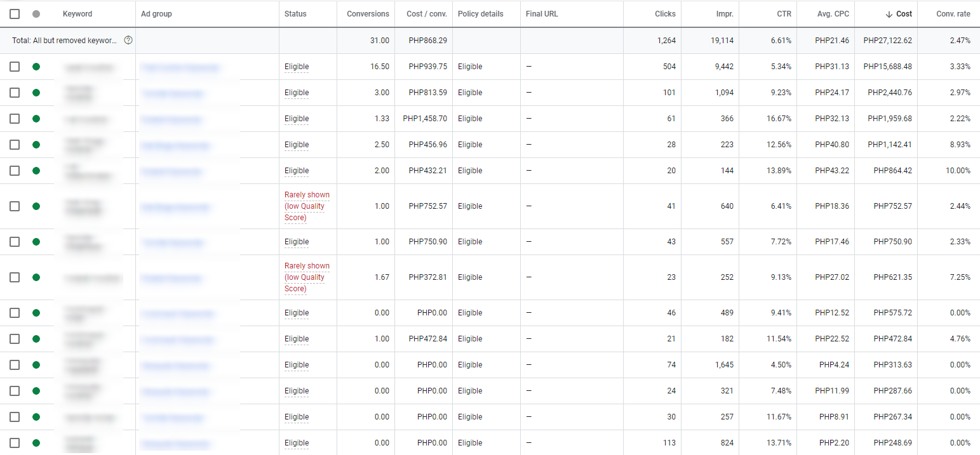This screenshot has width=980, height=455.
Task: Sort table by the Clicks column header
Action: 665,14
